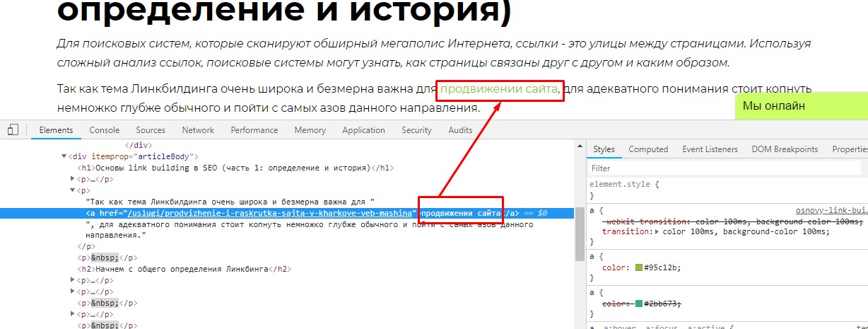868x329 pixels.
Task: Select the p &nbsp; row just above the h2
Action: [107, 258]
